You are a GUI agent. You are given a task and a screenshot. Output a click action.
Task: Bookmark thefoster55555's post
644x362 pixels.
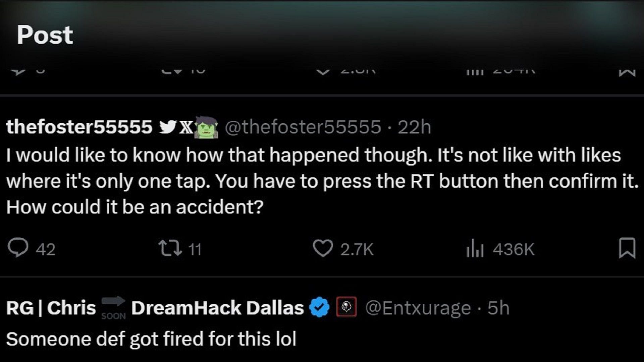627,248
